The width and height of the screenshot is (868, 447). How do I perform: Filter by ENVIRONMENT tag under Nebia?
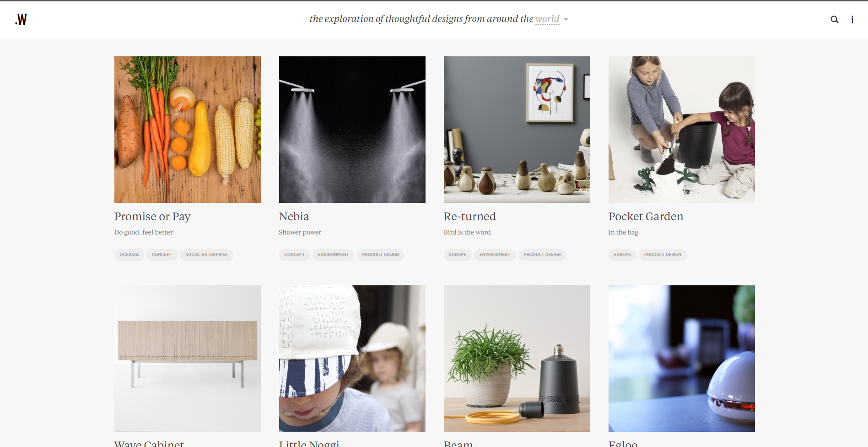[333, 255]
